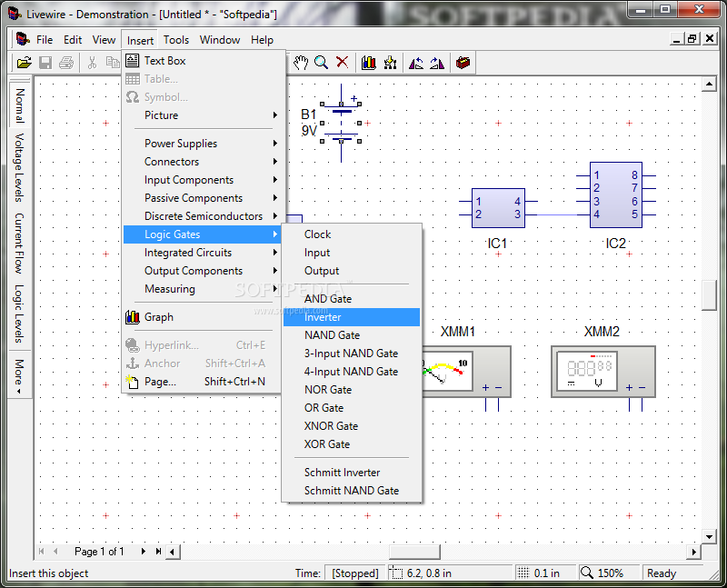Image resolution: width=727 pixels, height=588 pixels.
Task: Click the Livewire application title bar icon
Action: click(x=15, y=14)
